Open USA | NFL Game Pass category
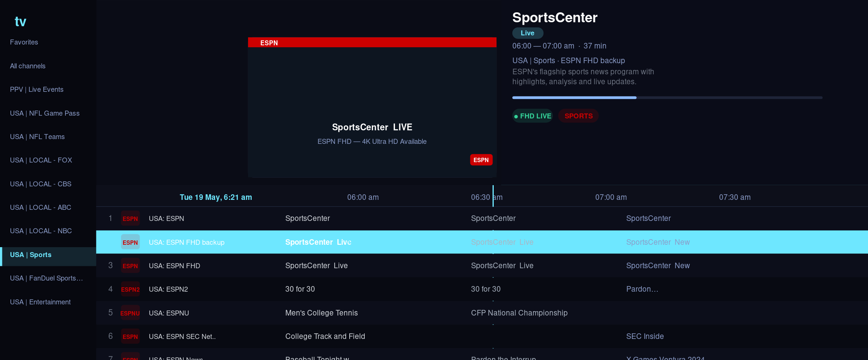The image size is (868, 360). [x=45, y=113]
